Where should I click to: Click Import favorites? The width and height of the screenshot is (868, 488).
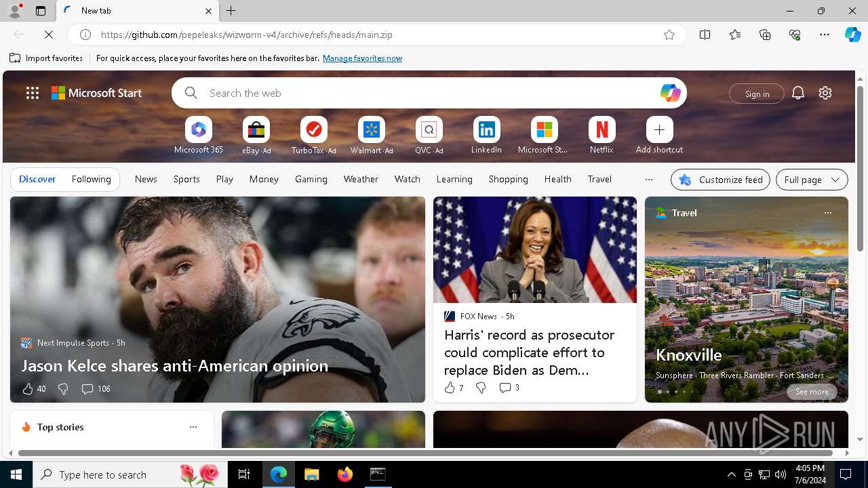click(46, 58)
